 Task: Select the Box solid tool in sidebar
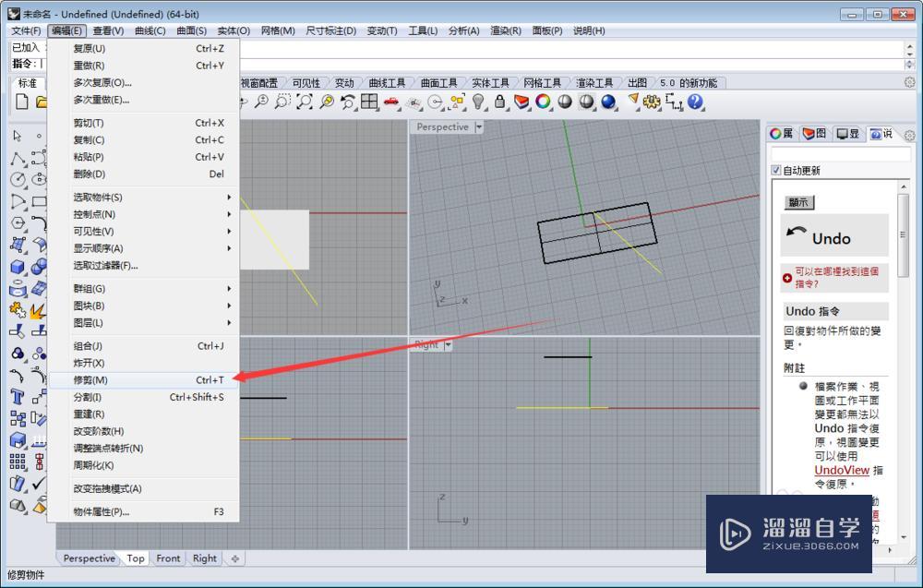17,267
